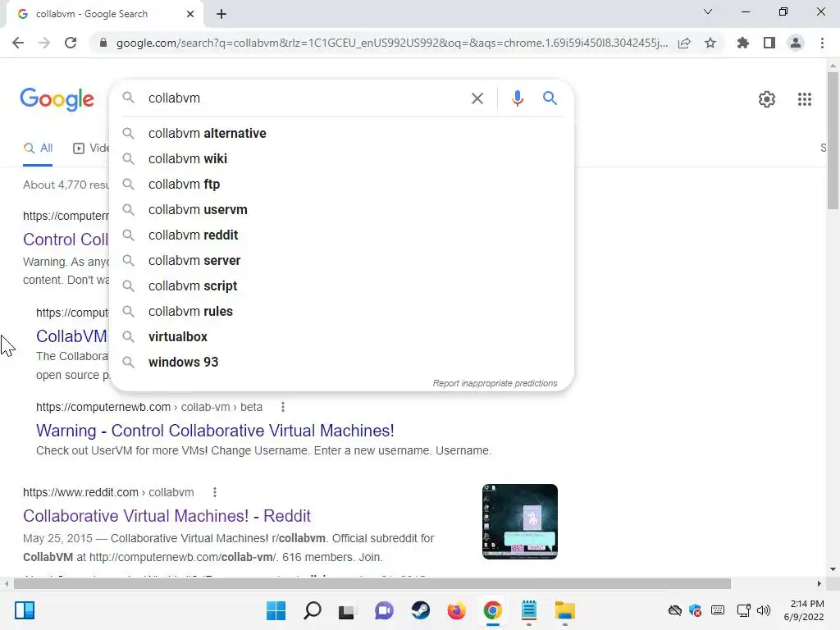
Task: Submit search with blue magnifier
Action: click(550, 98)
